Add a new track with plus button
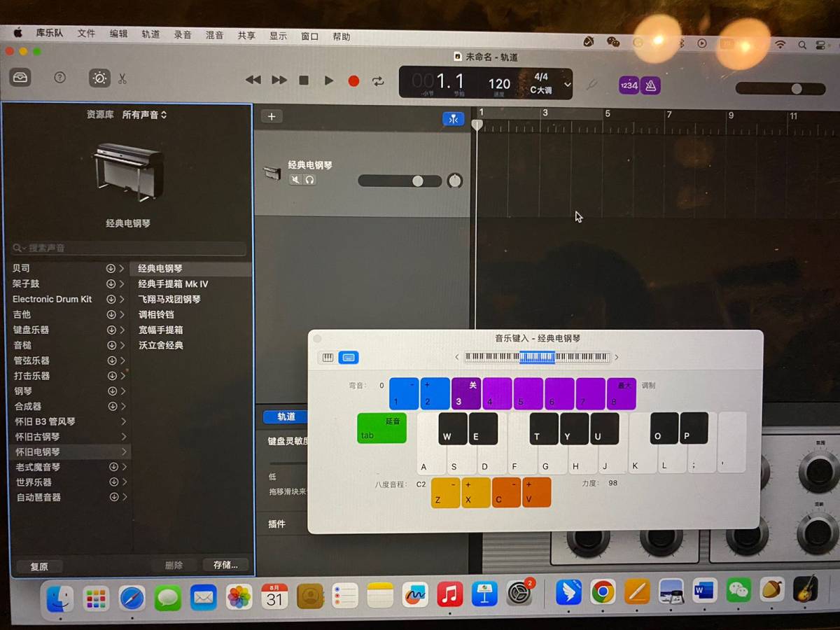Screen dimensions: 840x630 click(x=272, y=117)
